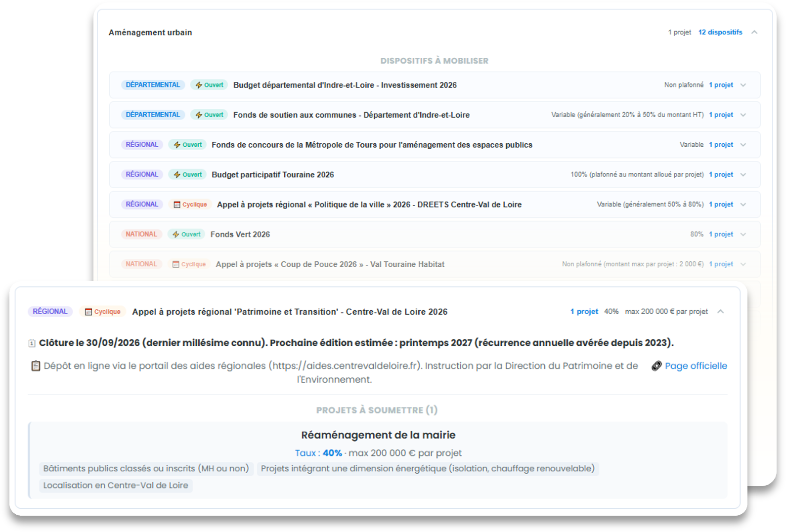Click the link icon beside Page officielle

click(656, 366)
